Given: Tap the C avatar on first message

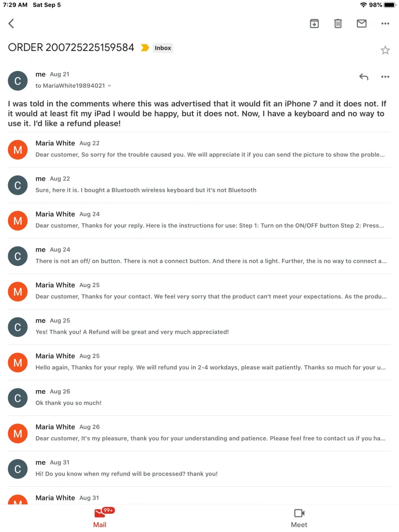Looking at the screenshot, I should [18, 80].
